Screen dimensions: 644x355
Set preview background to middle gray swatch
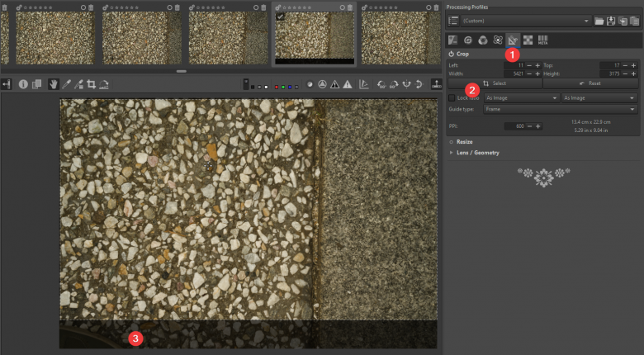(x=259, y=88)
